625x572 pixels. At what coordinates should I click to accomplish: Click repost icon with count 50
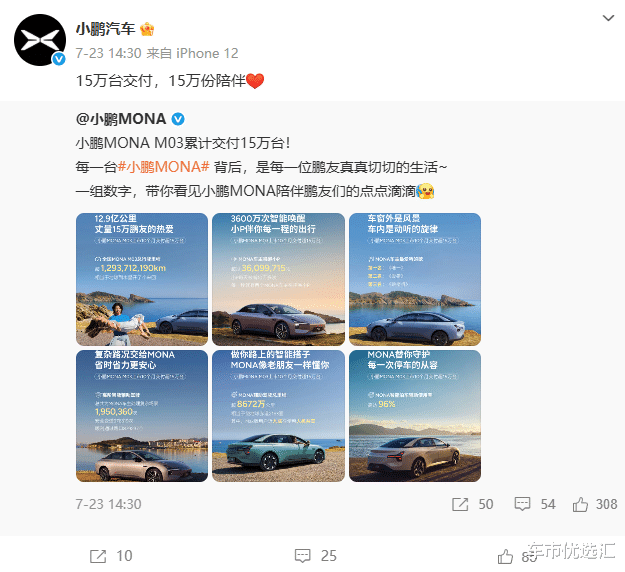[460, 504]
